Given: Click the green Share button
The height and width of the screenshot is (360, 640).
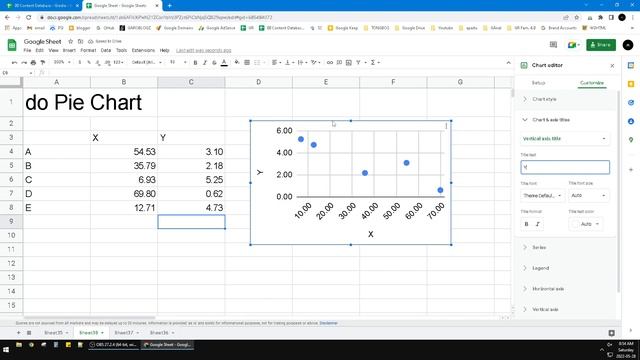Looking at the screenshot, I should pyautogui.click(x=601, y=44).
